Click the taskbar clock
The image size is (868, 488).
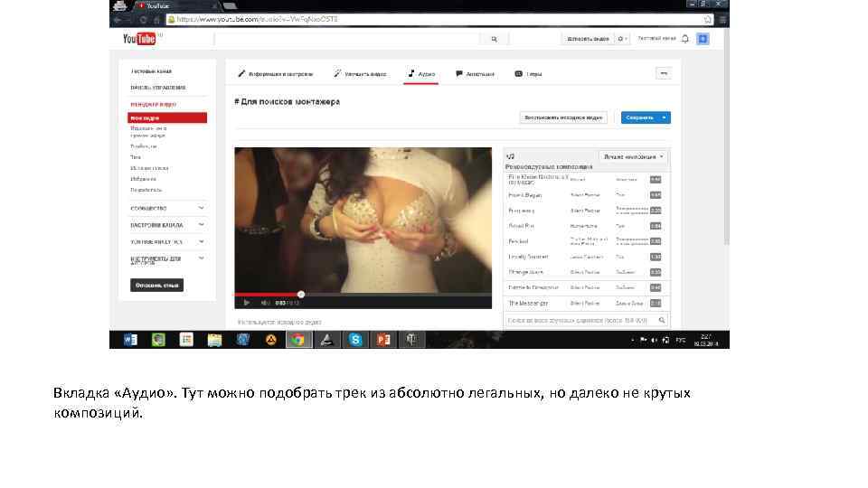(x=706, y=340)
